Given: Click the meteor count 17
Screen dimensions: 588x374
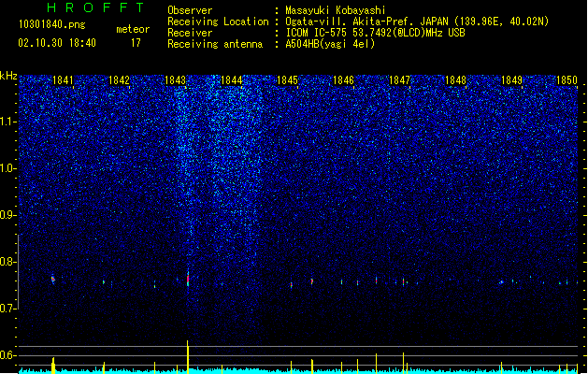Looking at the screenshot, I should point(136,43).
